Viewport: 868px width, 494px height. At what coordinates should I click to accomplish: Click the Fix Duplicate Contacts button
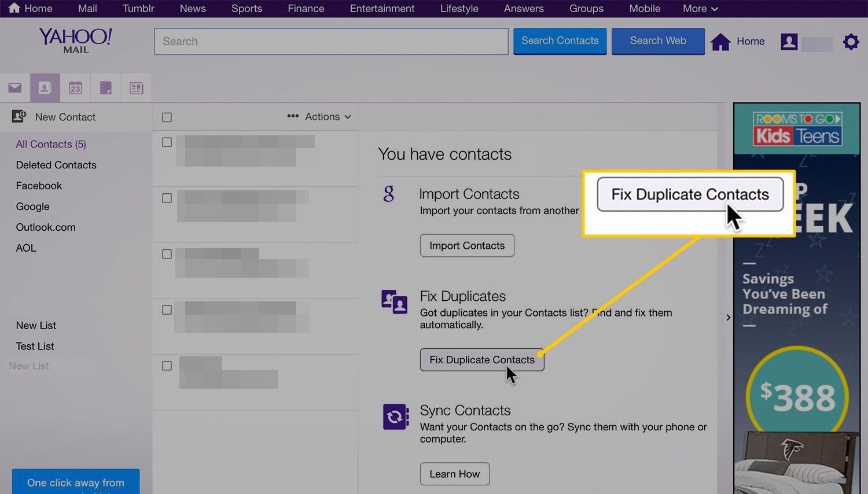pos(482,359)
